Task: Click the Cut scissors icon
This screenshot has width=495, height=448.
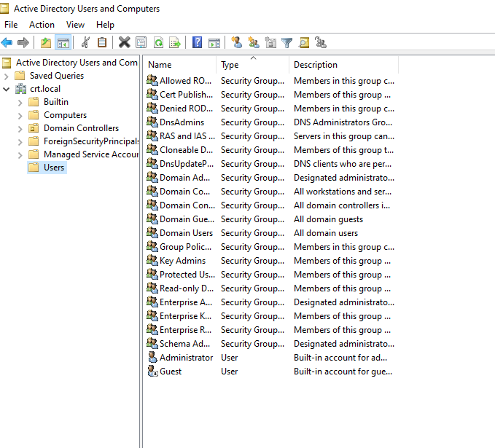Action: 85,42
